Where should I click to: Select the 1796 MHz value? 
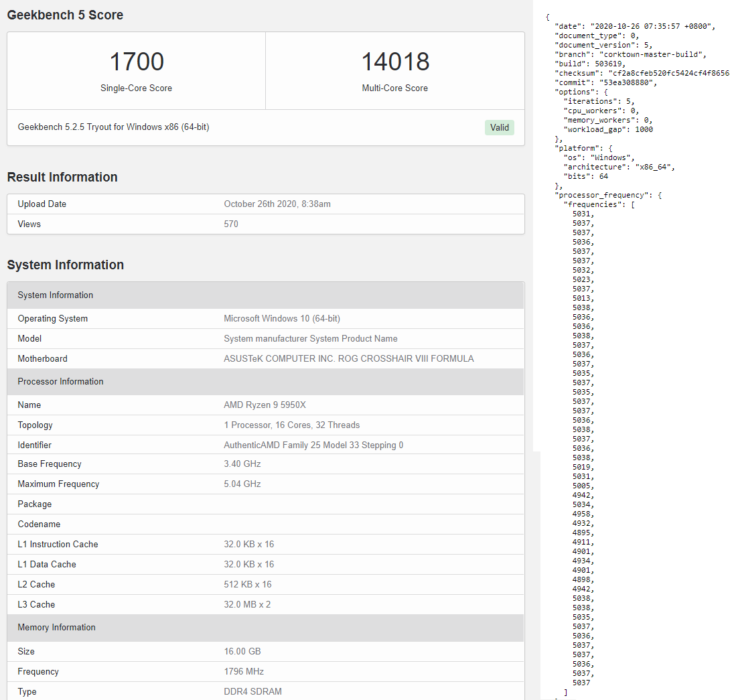coord(244,671)
